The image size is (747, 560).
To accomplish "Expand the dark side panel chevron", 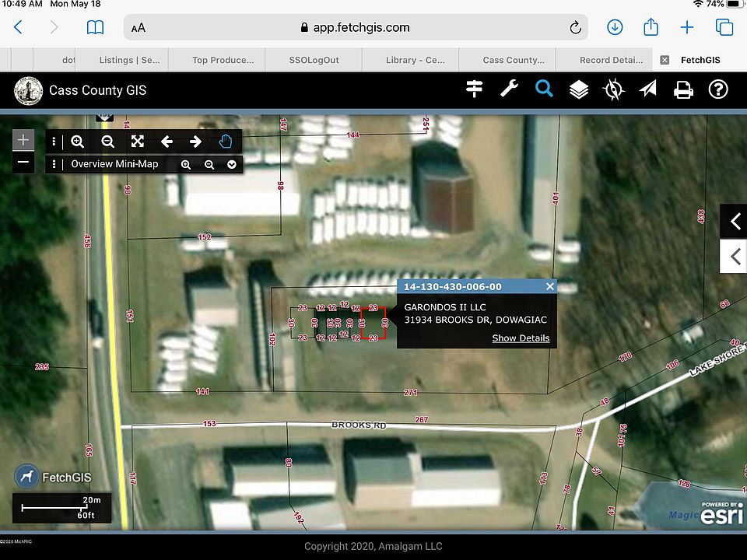I will point(735,221).
